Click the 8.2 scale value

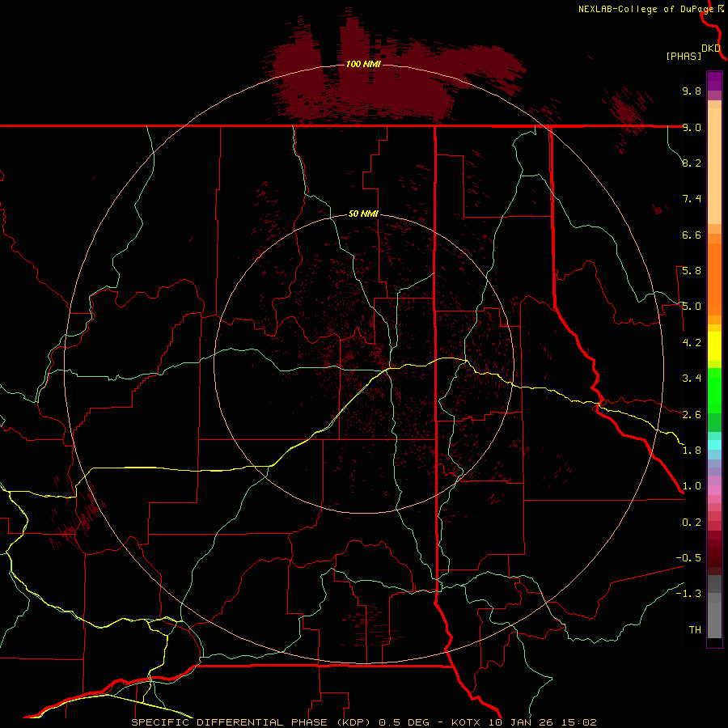tap(692, 163)
